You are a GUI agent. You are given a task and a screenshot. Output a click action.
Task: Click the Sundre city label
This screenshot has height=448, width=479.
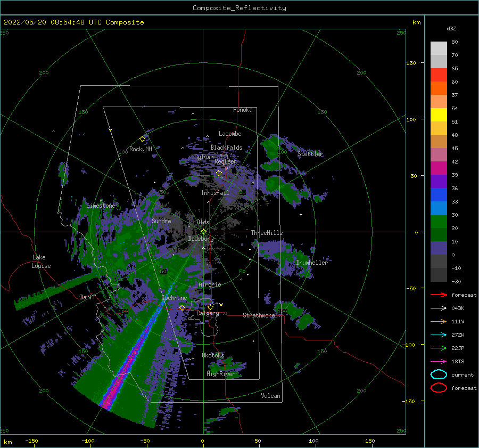[161, 221]
